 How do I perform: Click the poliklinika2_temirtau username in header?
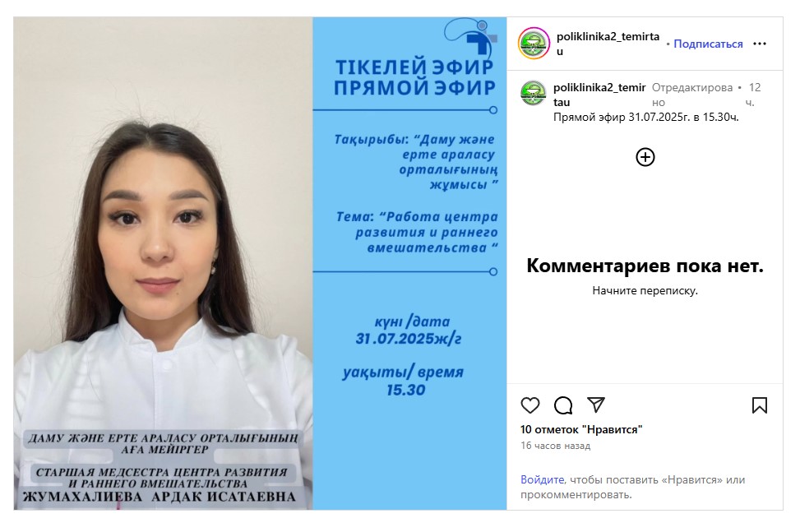(608, 44)
